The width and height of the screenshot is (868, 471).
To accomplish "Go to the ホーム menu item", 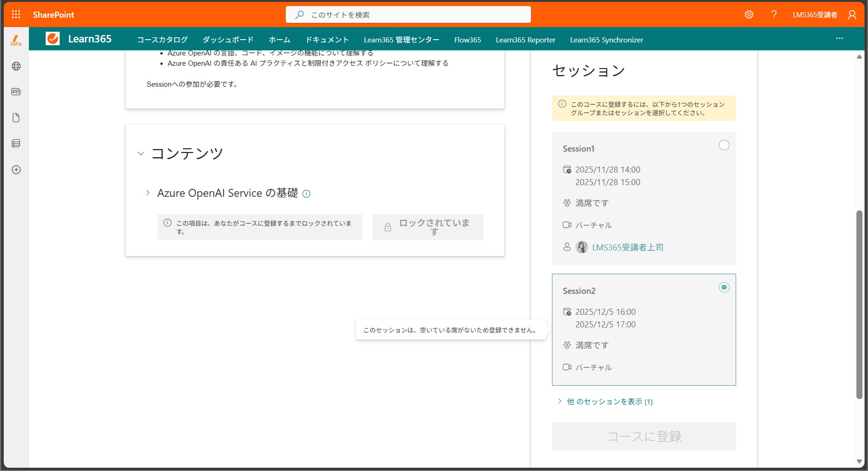I will 279,40.
